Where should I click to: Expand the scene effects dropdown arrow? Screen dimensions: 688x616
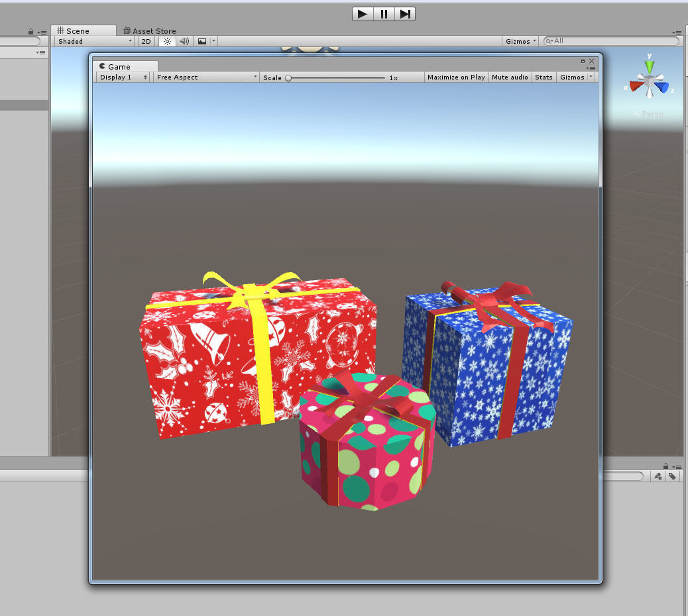(213, 41)
